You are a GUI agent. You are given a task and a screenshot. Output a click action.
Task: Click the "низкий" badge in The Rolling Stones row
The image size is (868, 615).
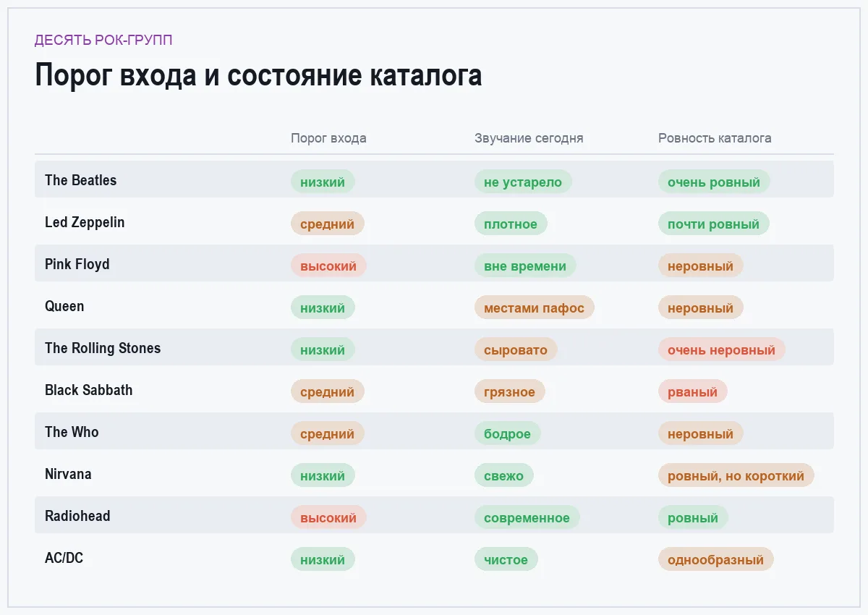click(323, 349)
